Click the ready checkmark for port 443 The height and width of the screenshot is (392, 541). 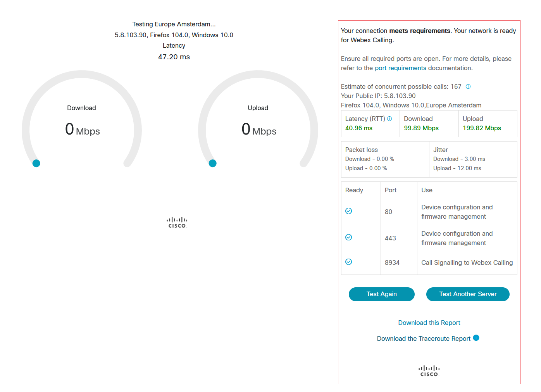349,237
